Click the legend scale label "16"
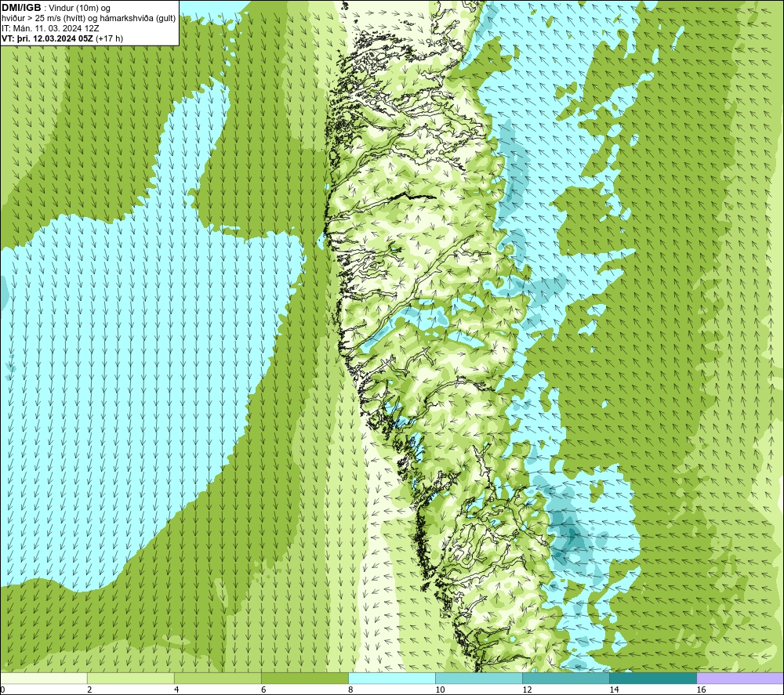The width and height of the screenshot is (784, 695). click(701, 690)
